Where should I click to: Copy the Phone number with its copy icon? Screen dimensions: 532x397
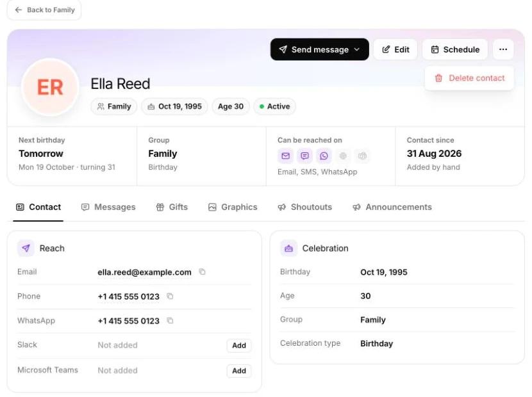pos(170,296)
